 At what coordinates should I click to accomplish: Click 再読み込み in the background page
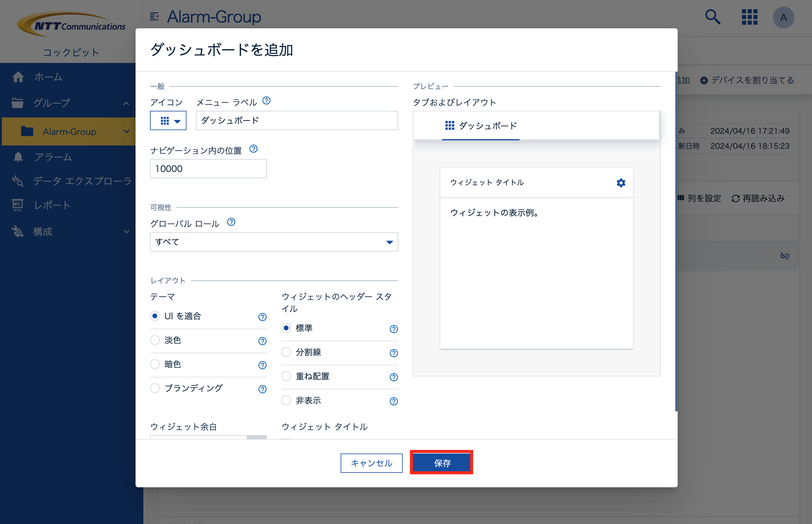pos(758,198)
